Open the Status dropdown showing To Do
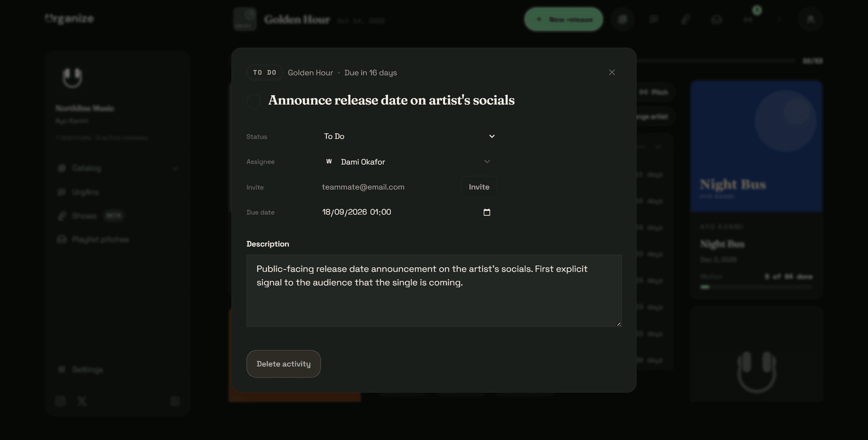The image size is (868, 440). [409, 136]
